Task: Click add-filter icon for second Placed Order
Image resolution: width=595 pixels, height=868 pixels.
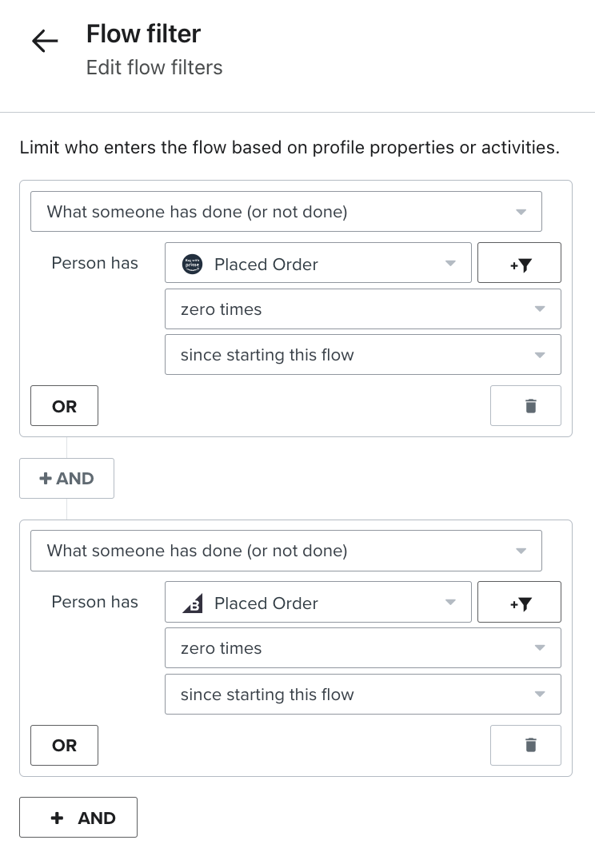Action: (x=519, y=602)
